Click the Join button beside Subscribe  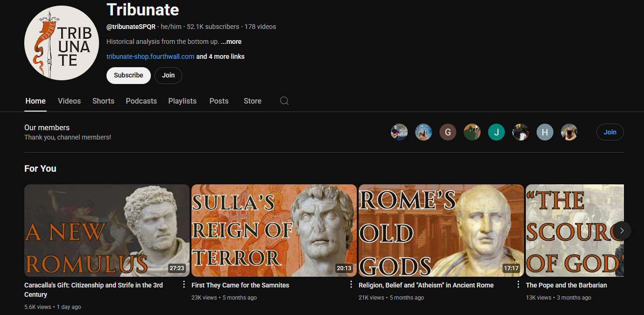168,75
